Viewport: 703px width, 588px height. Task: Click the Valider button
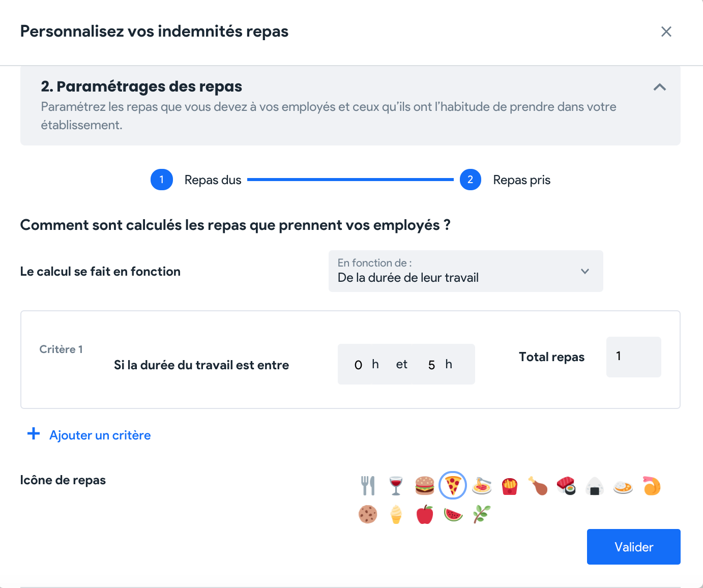click(x=634, y=547)
